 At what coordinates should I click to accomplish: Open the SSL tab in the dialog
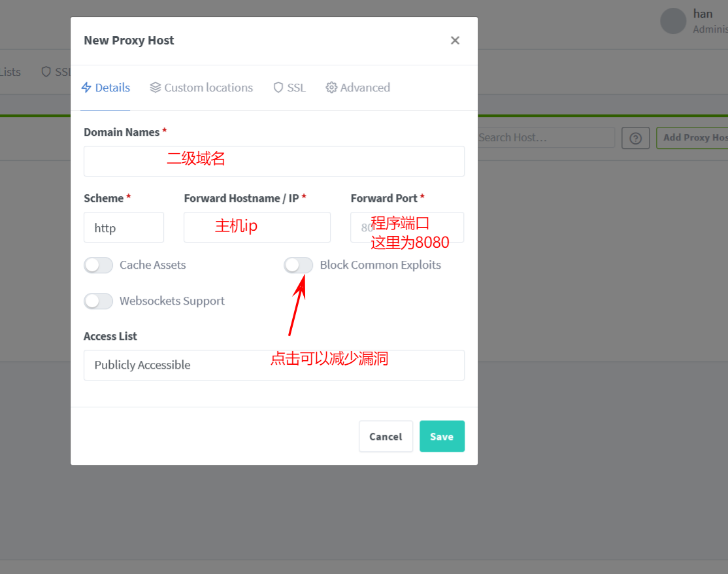coord(290,88)
